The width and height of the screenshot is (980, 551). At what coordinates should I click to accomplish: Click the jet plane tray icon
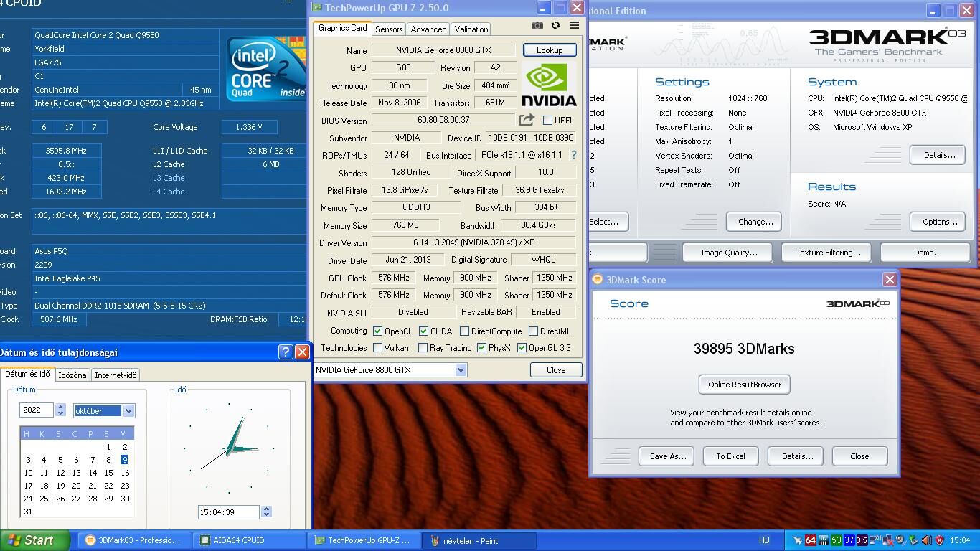pos(797,540)
